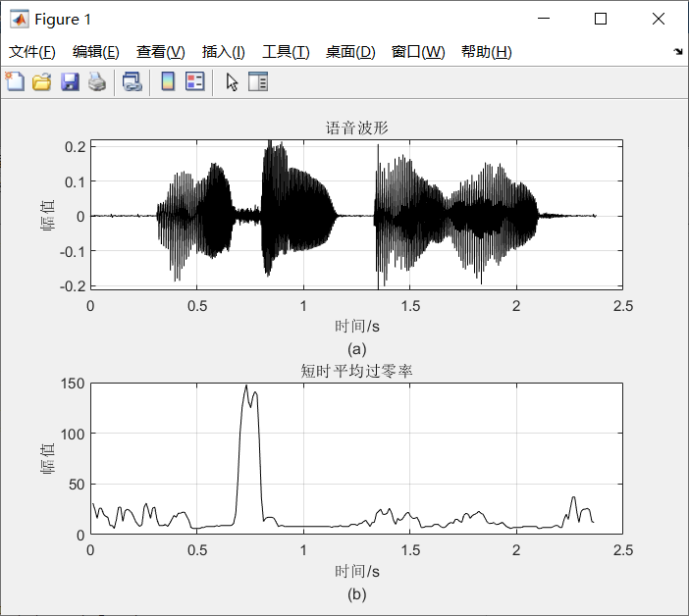
Task: Select the 语音波形 plot title
Action: [x=357, y=128]
